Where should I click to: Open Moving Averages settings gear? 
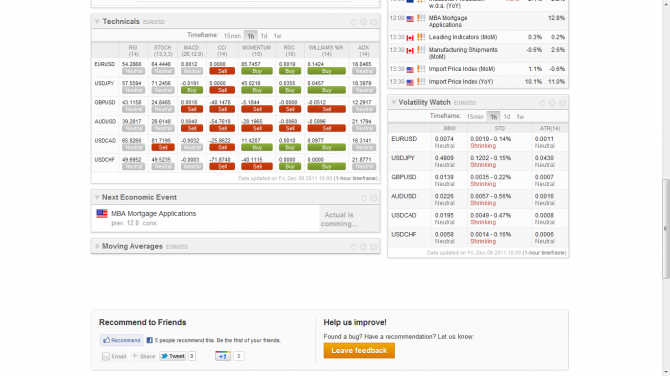[363, 247]
